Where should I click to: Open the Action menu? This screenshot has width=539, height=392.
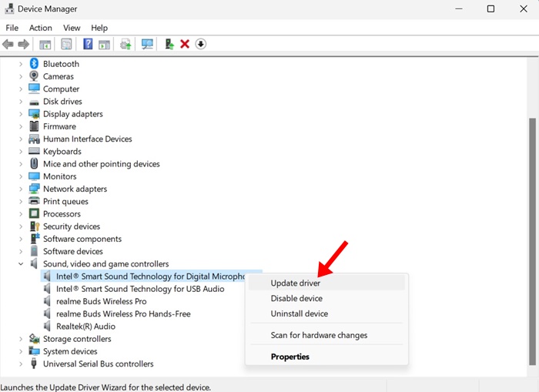[41, 28]
